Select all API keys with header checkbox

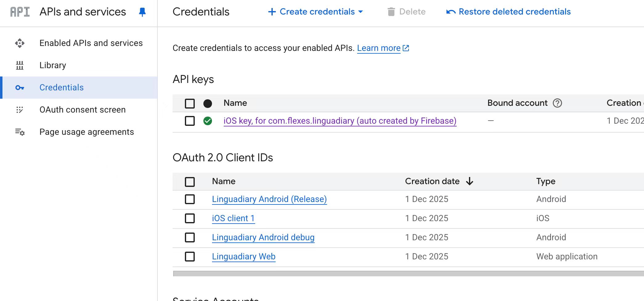190,104
